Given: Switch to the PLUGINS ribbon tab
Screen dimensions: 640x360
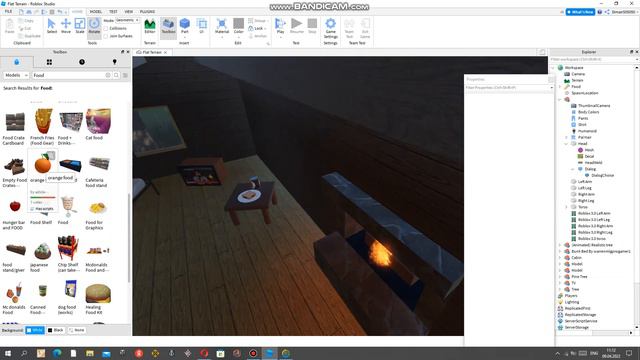Looking at the screenshot, I should coord(147,11).
